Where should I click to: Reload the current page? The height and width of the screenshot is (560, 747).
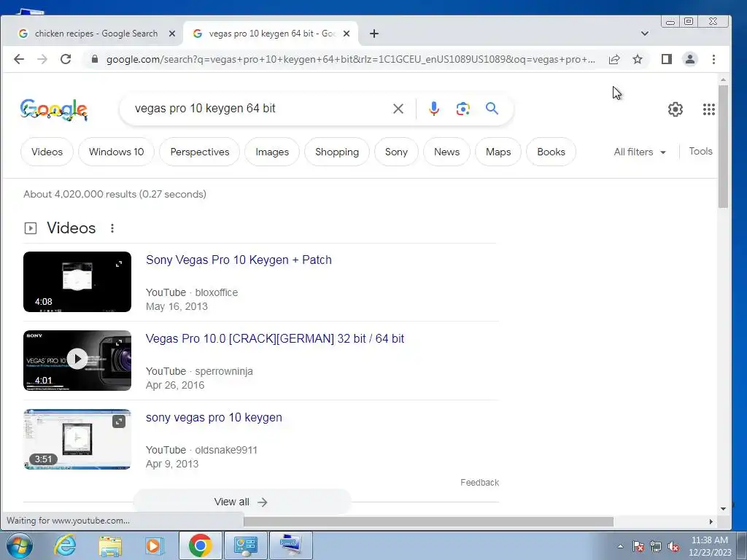point(66,59)
